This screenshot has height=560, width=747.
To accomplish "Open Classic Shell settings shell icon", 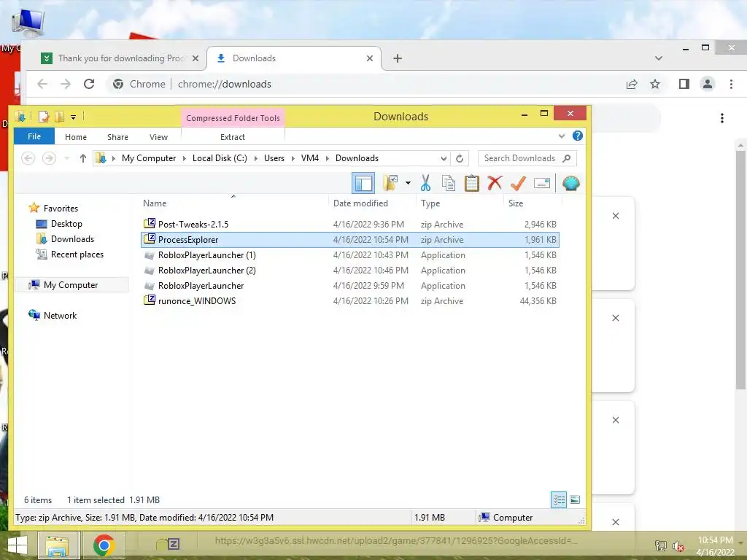I will pos(570,183).
